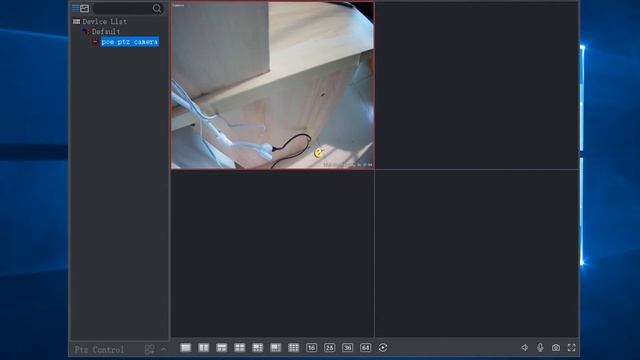Switch to 36-window layout

click(x=347, y=348)
